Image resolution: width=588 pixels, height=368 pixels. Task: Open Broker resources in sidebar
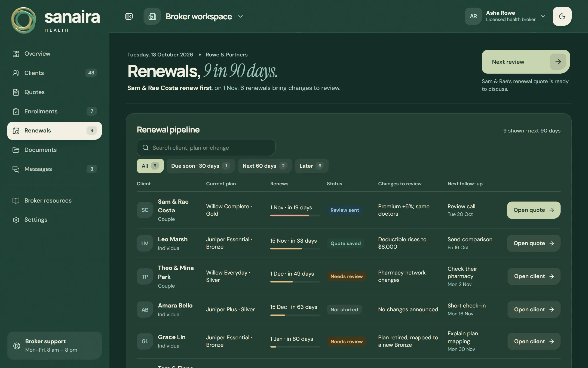[x=55, y=201]
